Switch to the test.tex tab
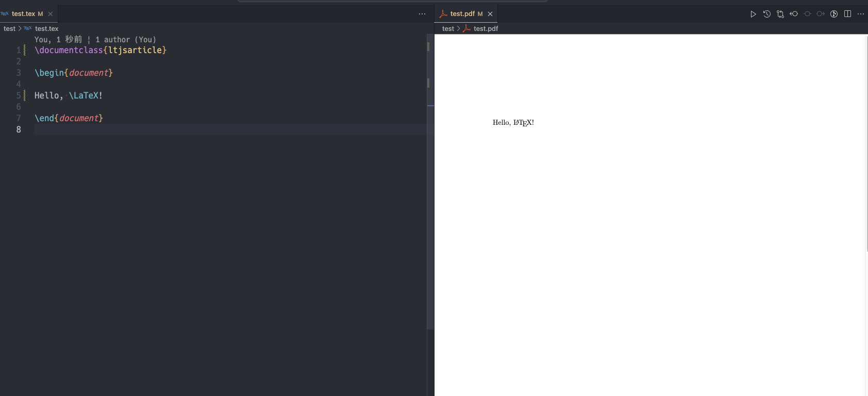The height and width of the screenshot is (396, 868). pyautogui.click(x=23, y=14)
